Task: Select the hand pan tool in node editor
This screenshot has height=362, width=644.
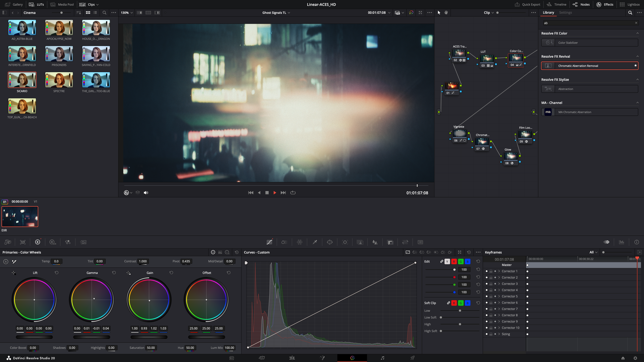Action: point(446,13)
